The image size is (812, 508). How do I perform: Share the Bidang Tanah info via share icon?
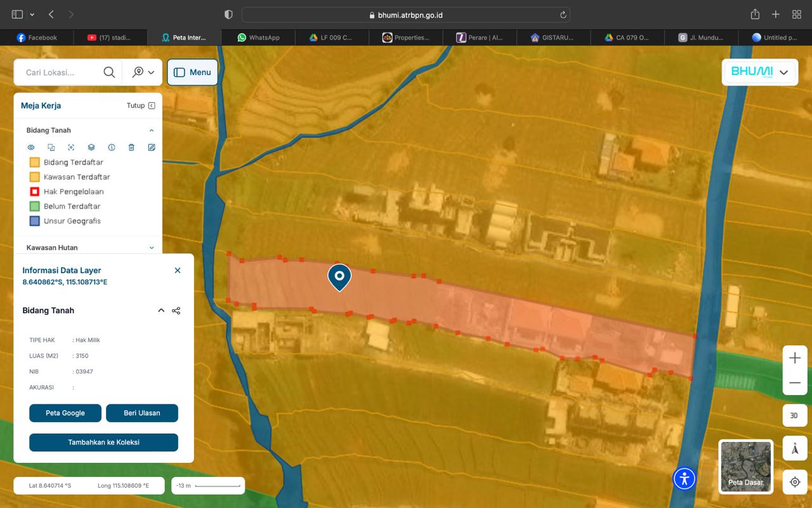pyautogui.click(x=176, y=311)
